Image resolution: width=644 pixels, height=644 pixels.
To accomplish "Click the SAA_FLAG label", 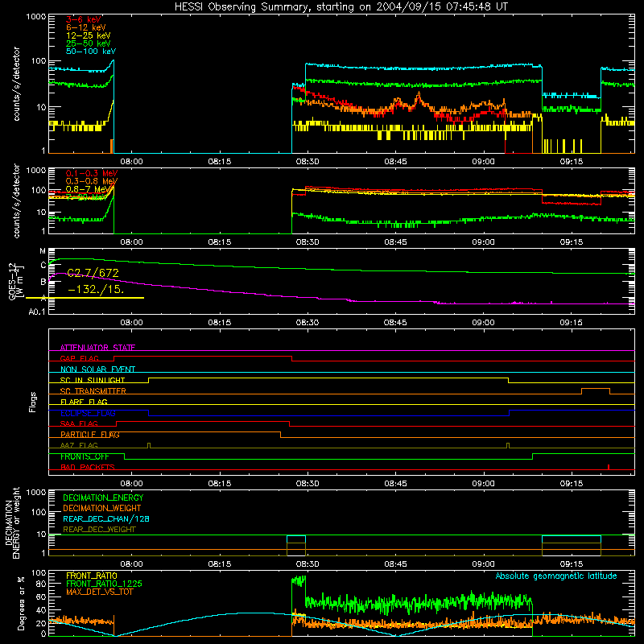I will [79, 423].
